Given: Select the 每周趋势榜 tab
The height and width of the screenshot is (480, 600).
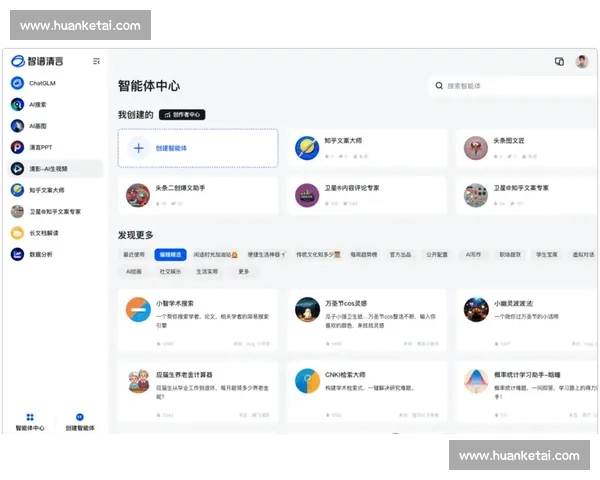Looking at the screenshot, I should click(x=364, y=255).
